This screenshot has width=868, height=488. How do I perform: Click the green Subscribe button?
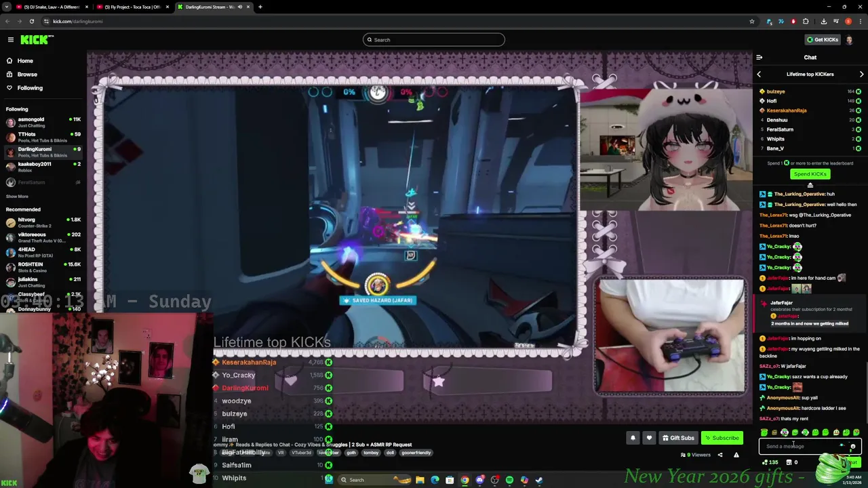tap(721, 438)
